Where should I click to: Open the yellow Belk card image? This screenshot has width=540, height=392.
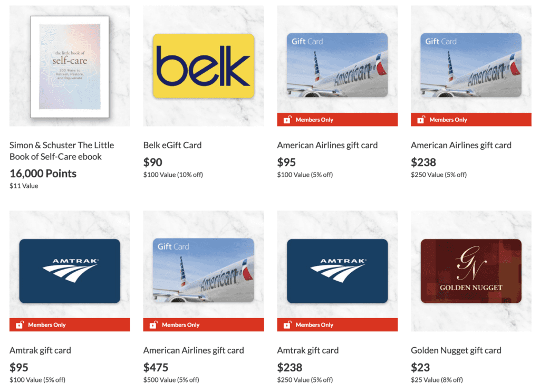[x=204, y=66]
